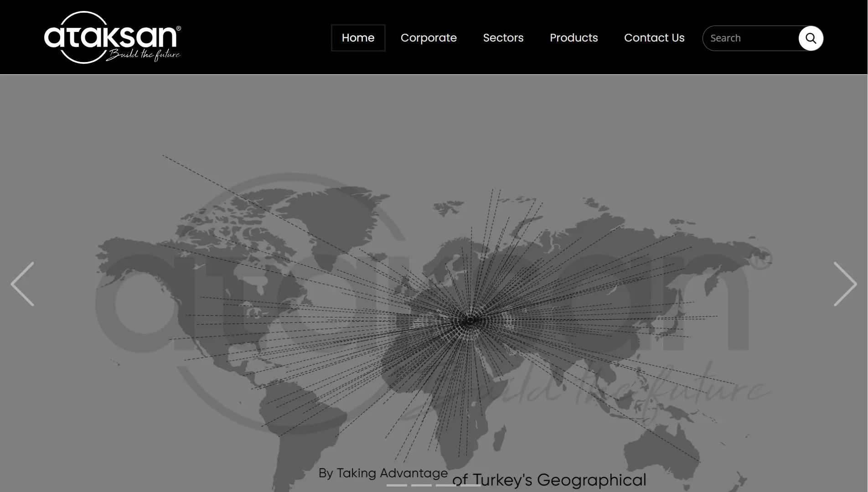
Task: Click the 'By Taking Advantage' caption text
Action: pos(383,473)
